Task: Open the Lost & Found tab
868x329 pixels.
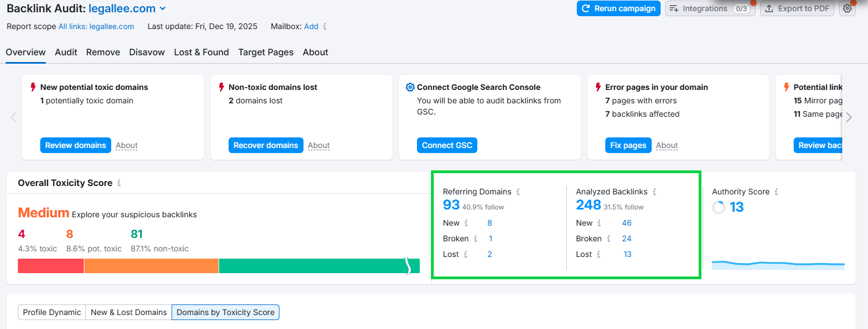Action: (201, 52)
